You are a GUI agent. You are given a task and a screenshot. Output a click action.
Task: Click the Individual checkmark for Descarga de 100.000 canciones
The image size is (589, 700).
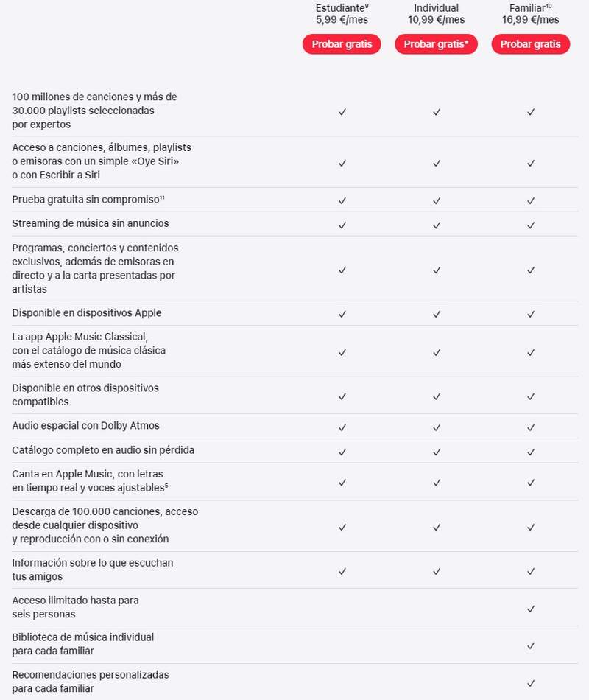click(437, 527)
